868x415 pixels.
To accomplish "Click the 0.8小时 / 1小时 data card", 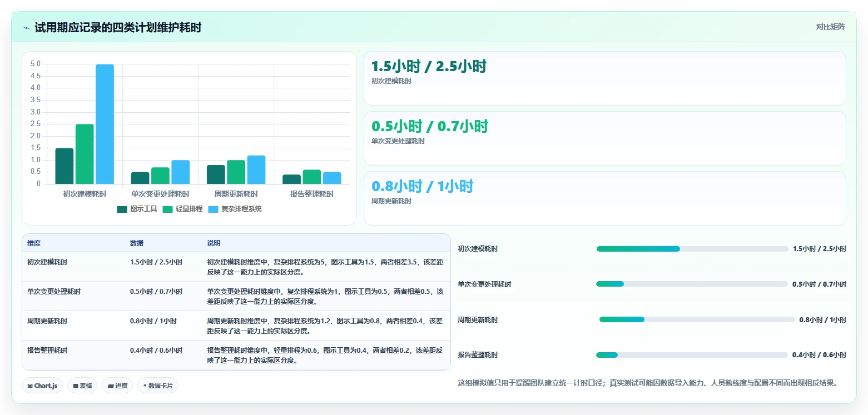I will [604, 198].
